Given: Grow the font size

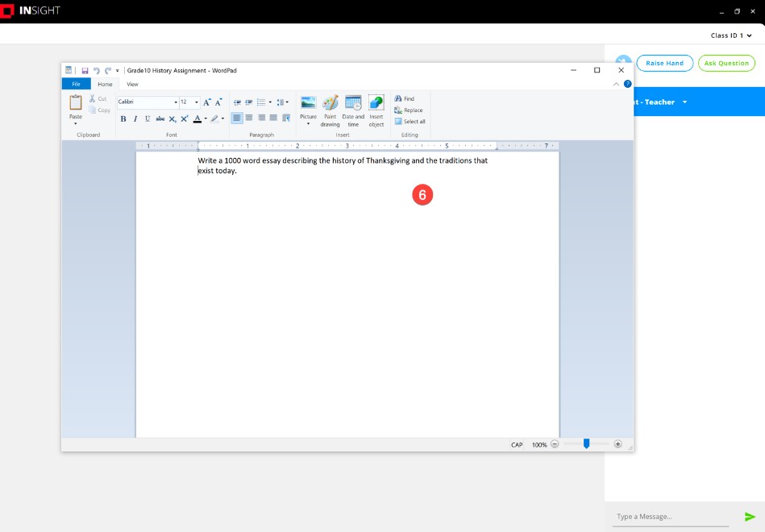Looking at the screenshot, I should (x=207, y=102).
